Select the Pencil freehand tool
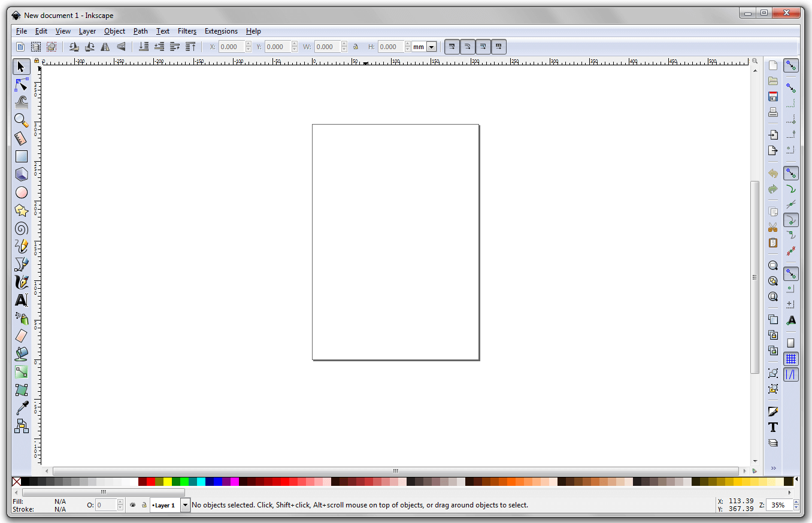The width and height of the screenshot is (812, 523). pos(22,246)
